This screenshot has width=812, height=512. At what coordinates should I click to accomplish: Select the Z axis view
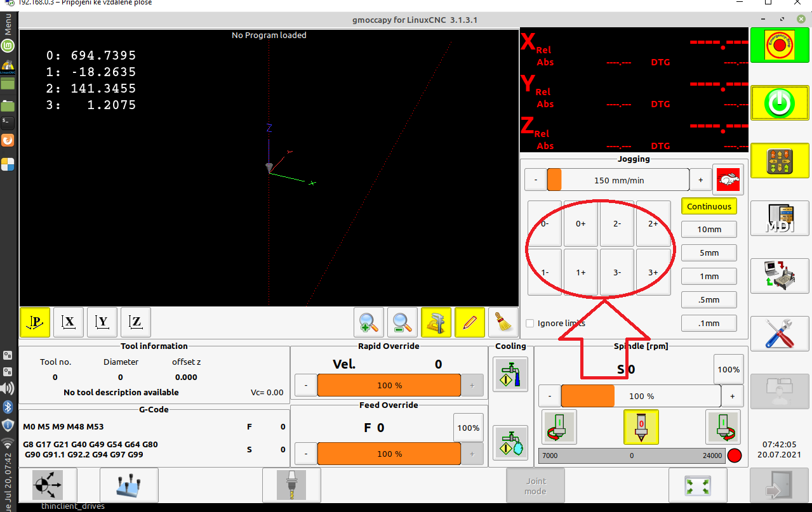click(136, 322)
